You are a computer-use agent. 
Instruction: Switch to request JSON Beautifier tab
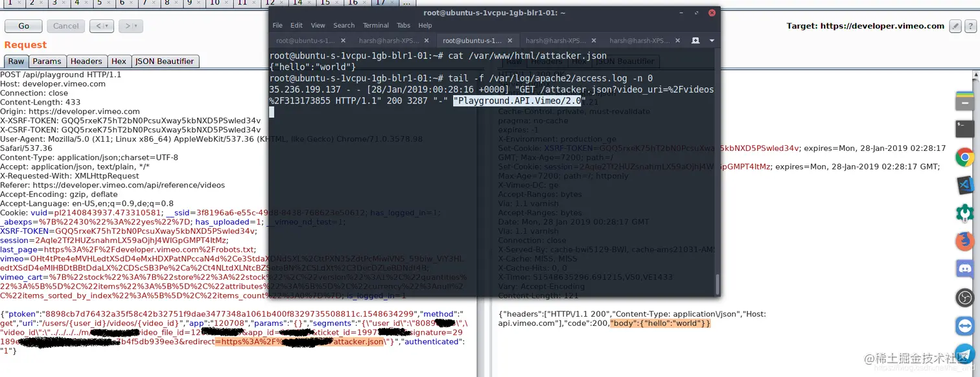[x=165, y=61]
